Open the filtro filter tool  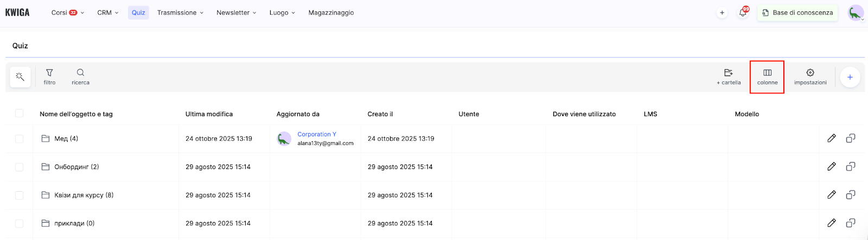[x=49, y=77]
